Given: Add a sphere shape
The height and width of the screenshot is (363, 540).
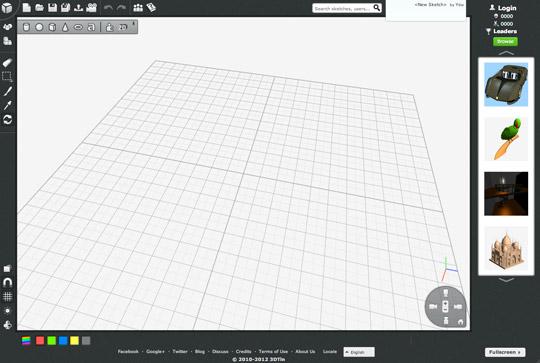Looking at the screenshot, I should point(39,27).
